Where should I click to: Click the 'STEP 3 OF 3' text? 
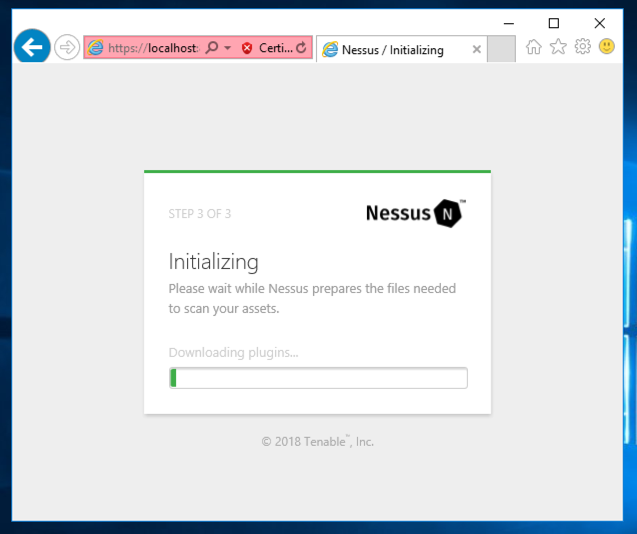[x=199, y=214]
